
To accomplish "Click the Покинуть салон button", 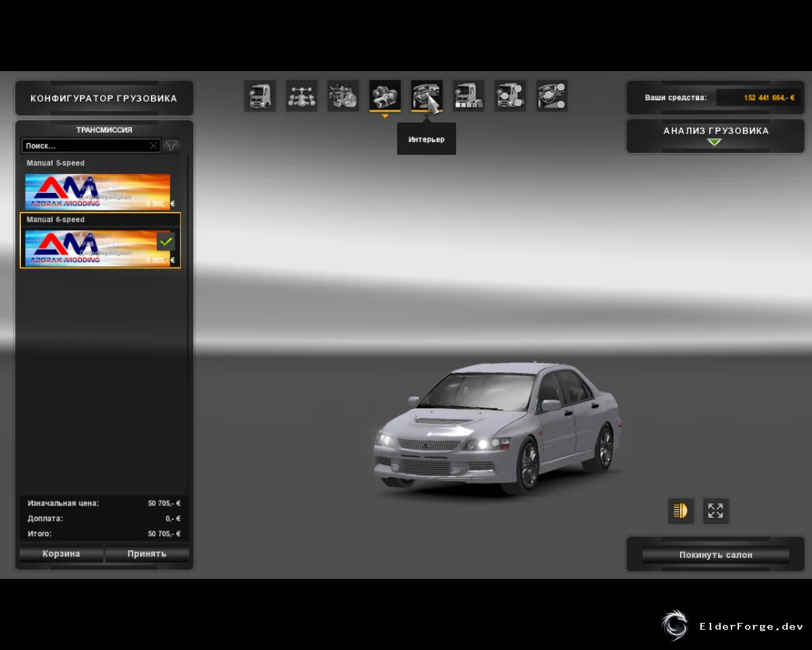I will (716, 555).
